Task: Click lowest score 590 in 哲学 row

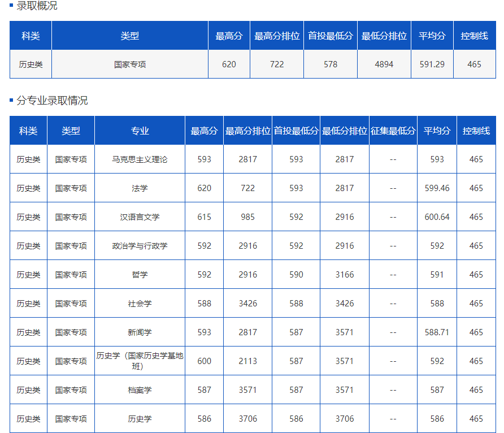Action: point(296,275)
